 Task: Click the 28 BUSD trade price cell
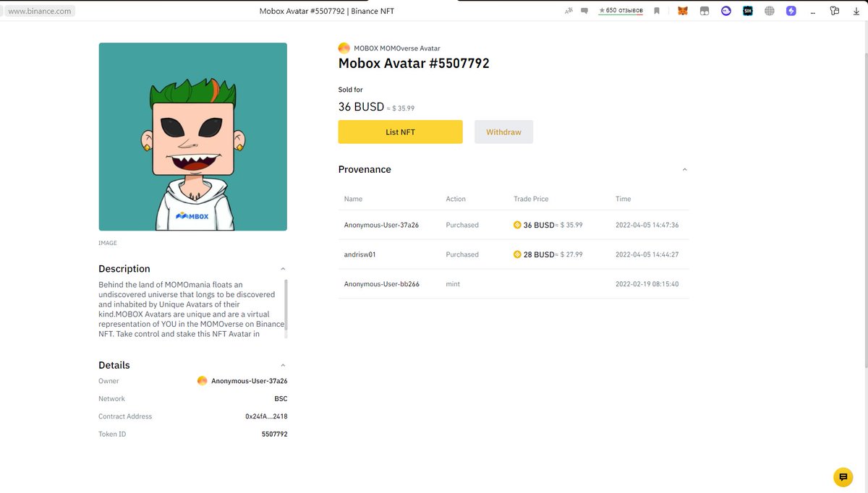(548, 254)
